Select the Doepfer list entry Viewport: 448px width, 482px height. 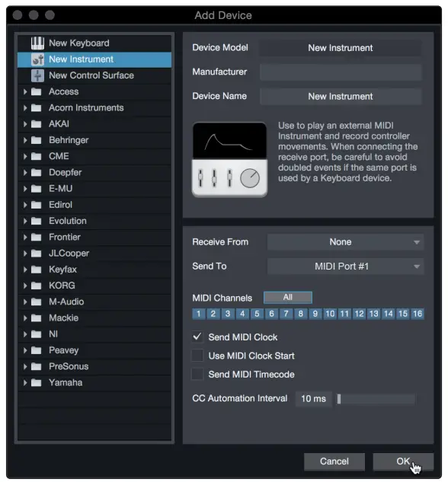tap(94, 172)
